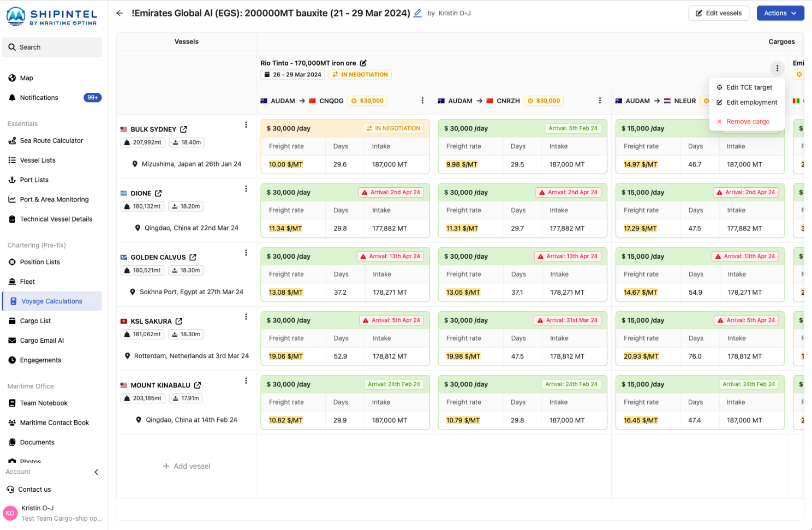
Task: Open BULK SYDNEY external link icon
Action: tap(184, 129)
